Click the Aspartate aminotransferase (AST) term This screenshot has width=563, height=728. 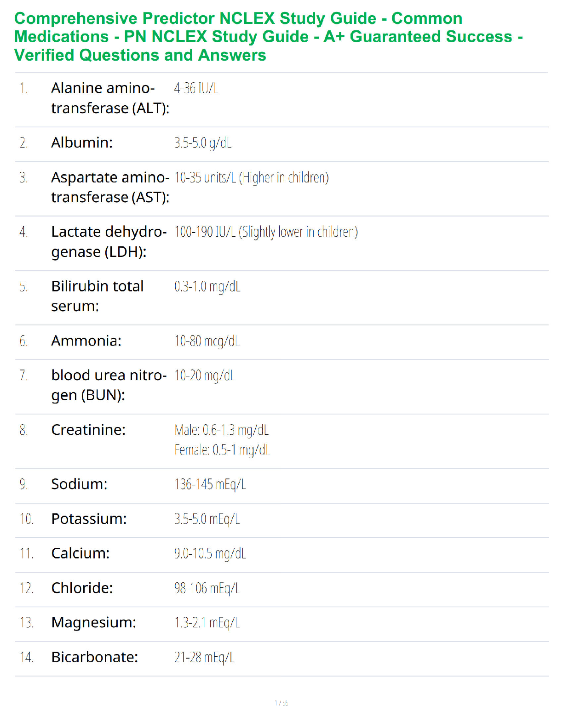click(x=110, y=187)
